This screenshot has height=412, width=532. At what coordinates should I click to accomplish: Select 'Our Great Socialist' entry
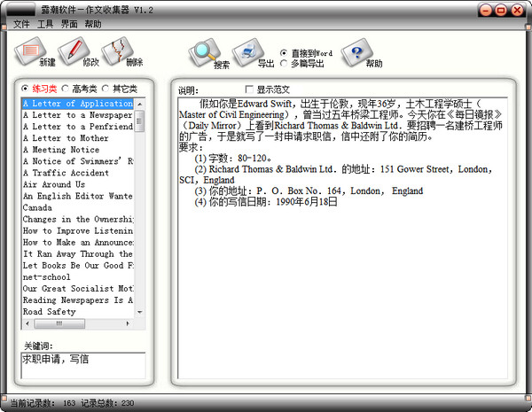tap(78, 288)
